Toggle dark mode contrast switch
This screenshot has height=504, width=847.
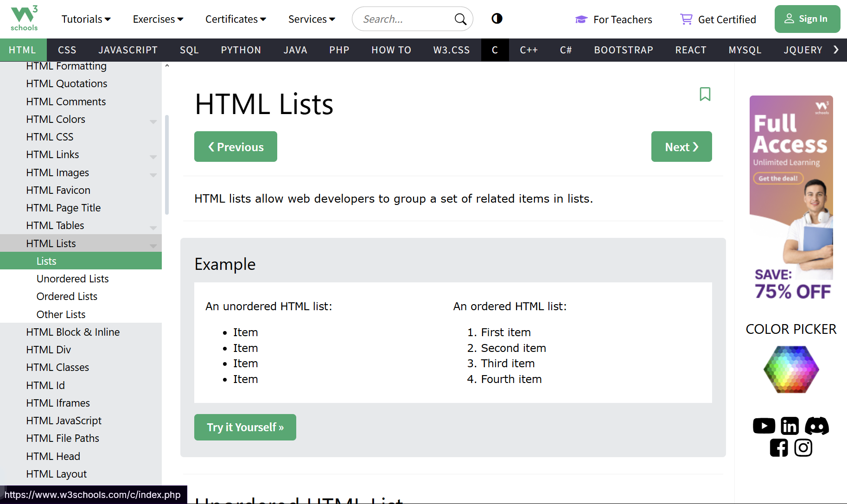[x=497, y=19]
